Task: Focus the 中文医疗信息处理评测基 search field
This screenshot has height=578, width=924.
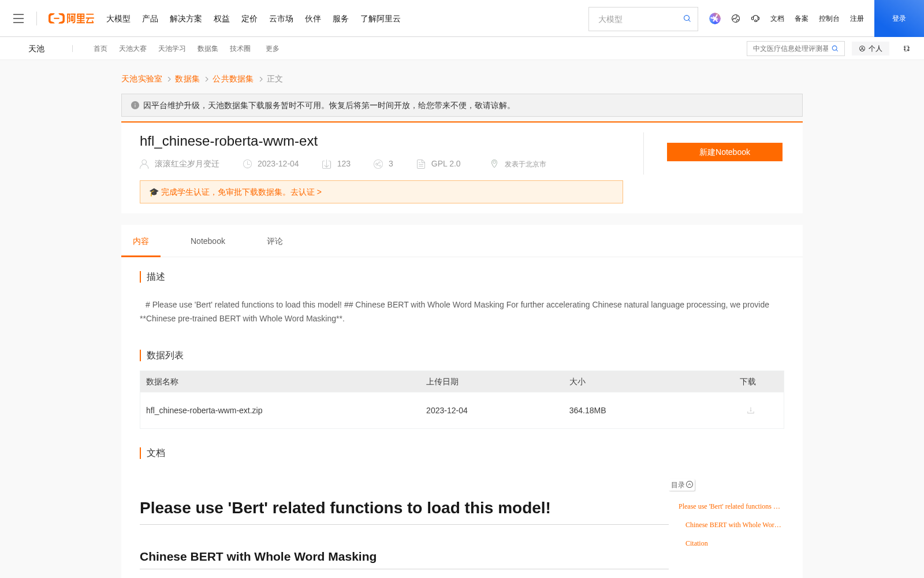Action: (x=790, y=49)
